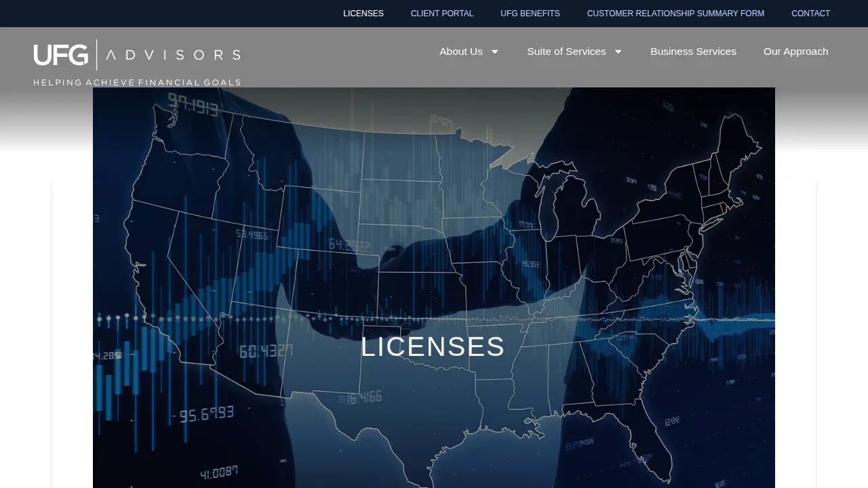The height and width of the screenshot is (488, 868).
Task: Go to Business Services page
Action: pyautogui.click(x=693, y=52)
